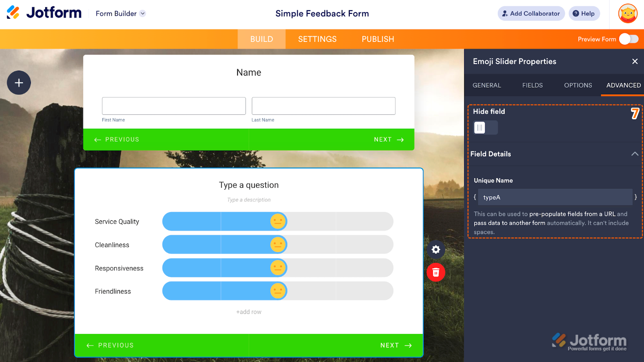The height and width of the screenshot is (362, 644).
Task: Close the Emoji Slider Properties panel
Action: coord(635,61)
